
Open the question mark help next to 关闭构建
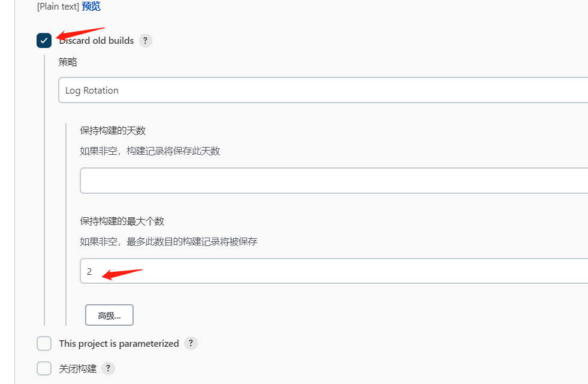click(108, 368)
